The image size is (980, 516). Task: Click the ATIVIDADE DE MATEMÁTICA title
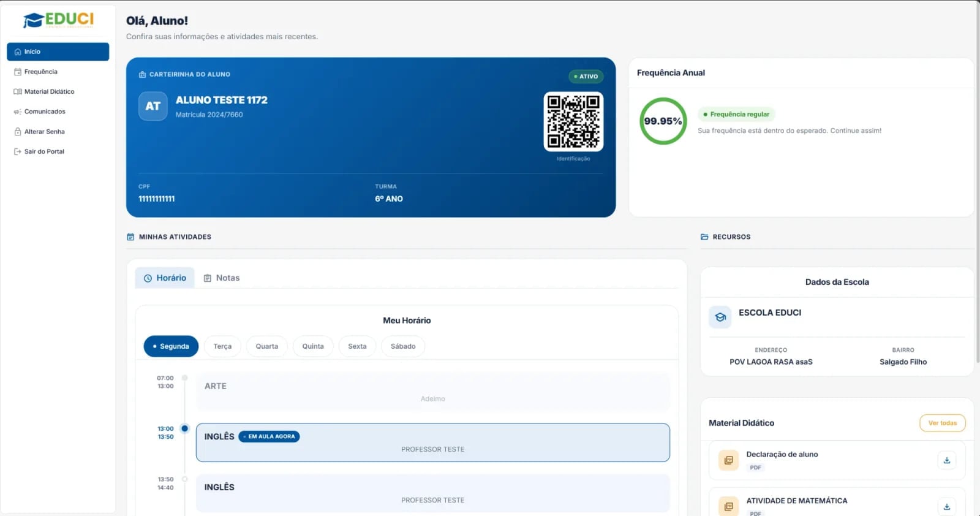click(797, 501)
